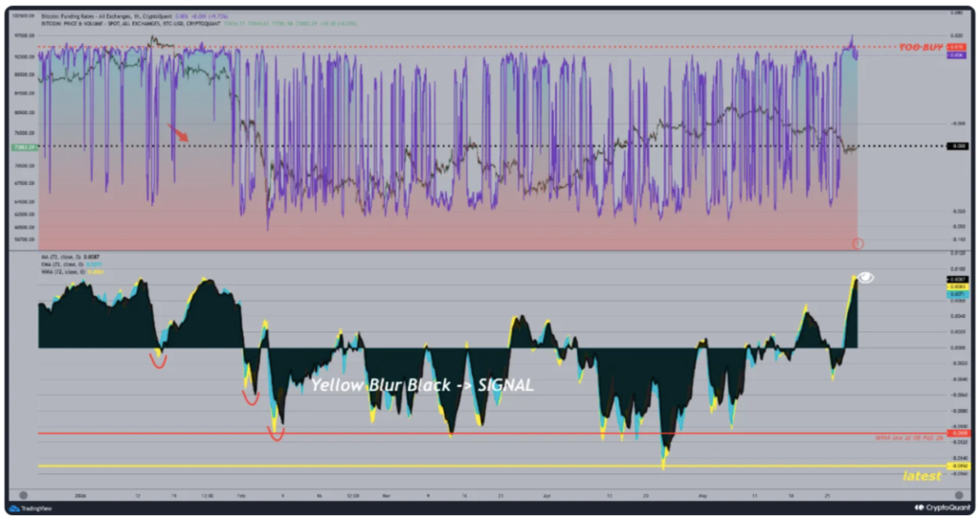Image resolution: width=980 pixels, height=520 pixels.
Task: Click the white eye icon near indicator peak
Action: (x=865, y=277)
